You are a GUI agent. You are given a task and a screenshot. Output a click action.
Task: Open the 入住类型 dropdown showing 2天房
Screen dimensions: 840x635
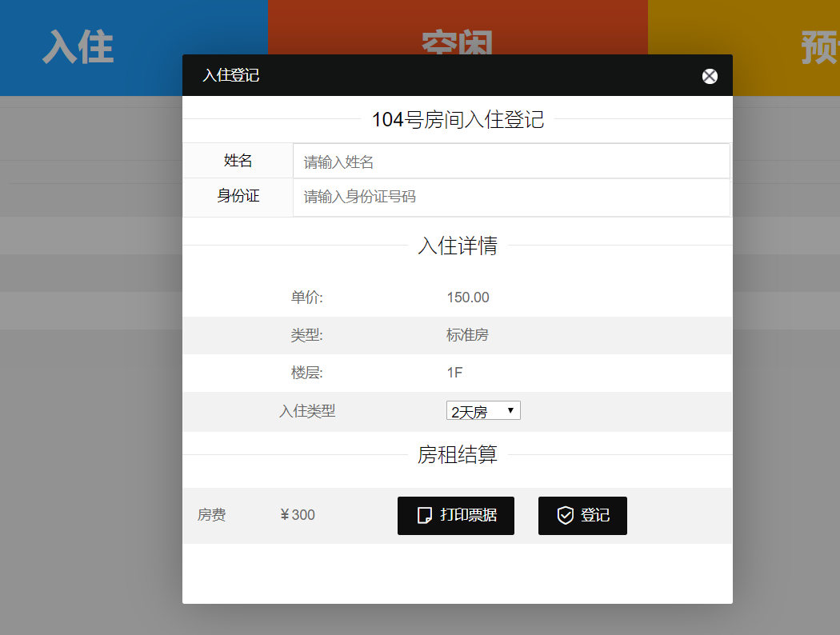(x=483, y=411)
